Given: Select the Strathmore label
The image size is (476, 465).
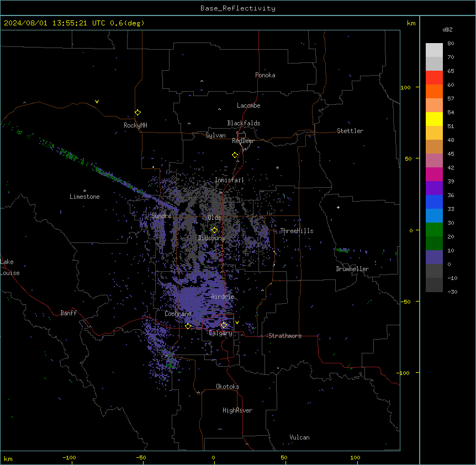Looking at the screenshot, I should 285,336.
